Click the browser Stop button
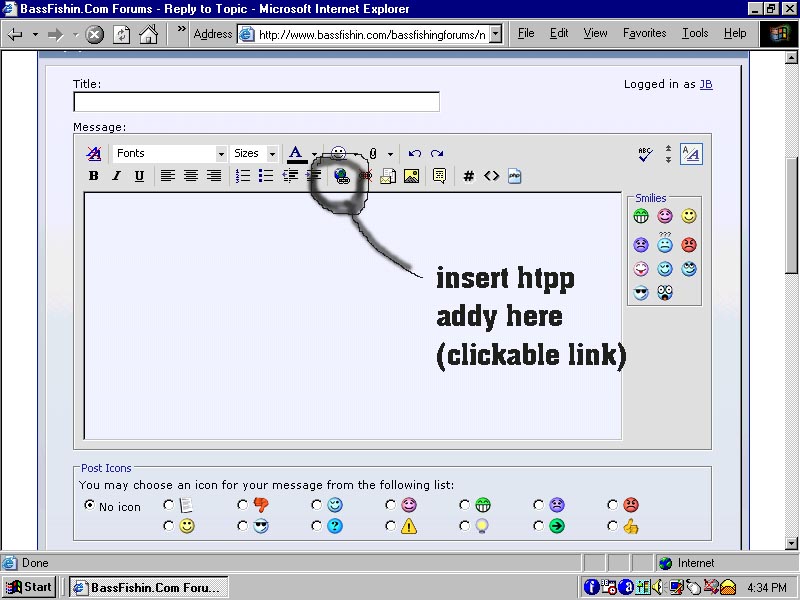The width and height of the screenshot is (800, 600). point(94,35)
